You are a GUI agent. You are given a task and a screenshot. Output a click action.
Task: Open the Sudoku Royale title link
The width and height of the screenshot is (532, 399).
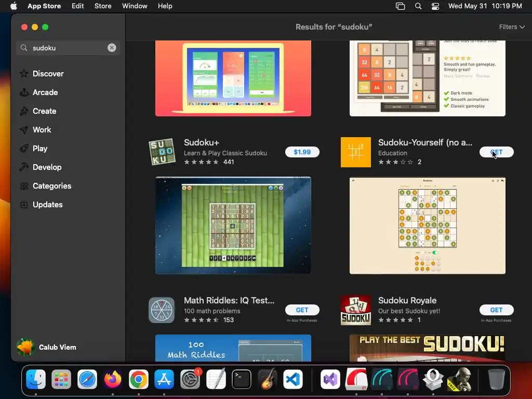point(407,300)
